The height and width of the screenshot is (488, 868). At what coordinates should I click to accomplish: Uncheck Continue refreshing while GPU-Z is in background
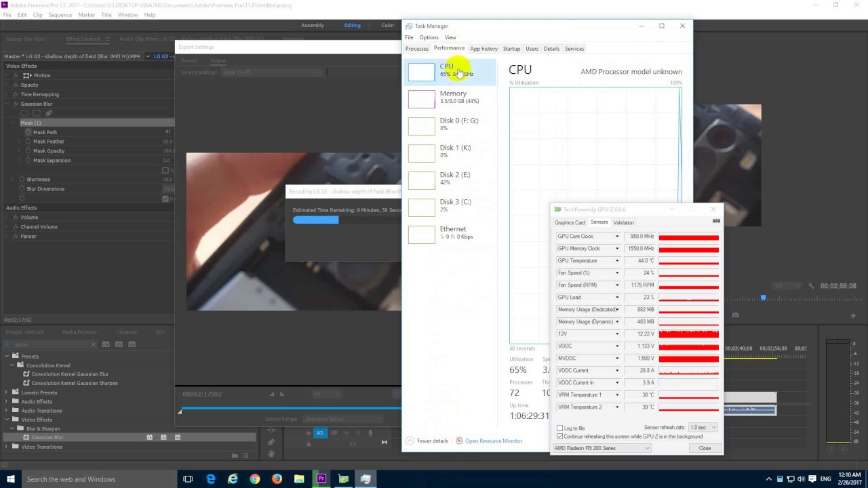tap(559, 436)
